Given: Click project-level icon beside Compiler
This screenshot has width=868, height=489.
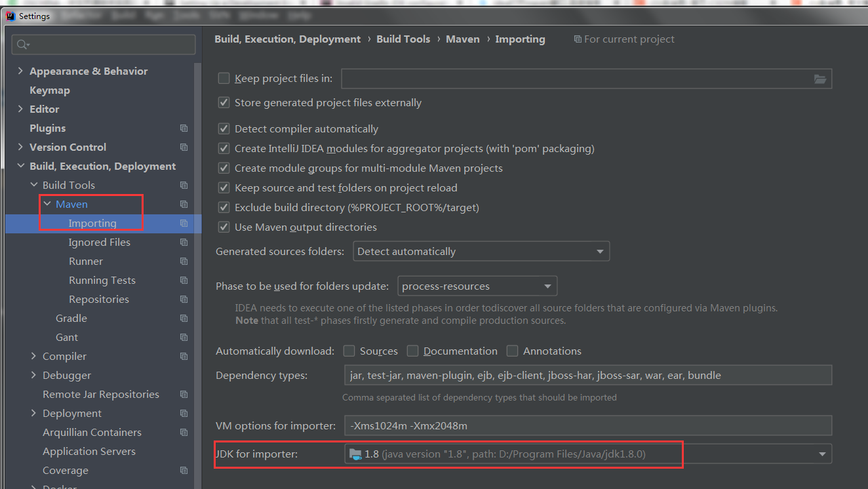Looking at the screenshot, I should pos(184,357).
